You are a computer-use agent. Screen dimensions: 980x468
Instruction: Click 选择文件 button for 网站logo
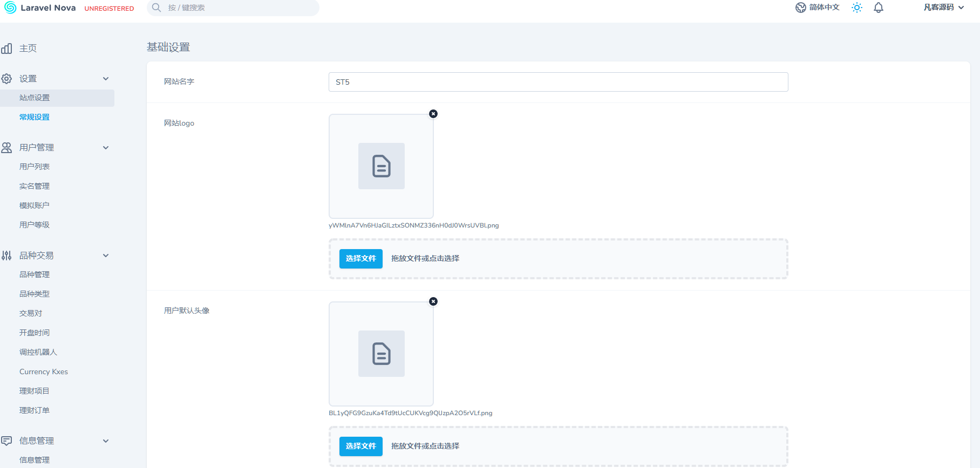click(360, 259)
